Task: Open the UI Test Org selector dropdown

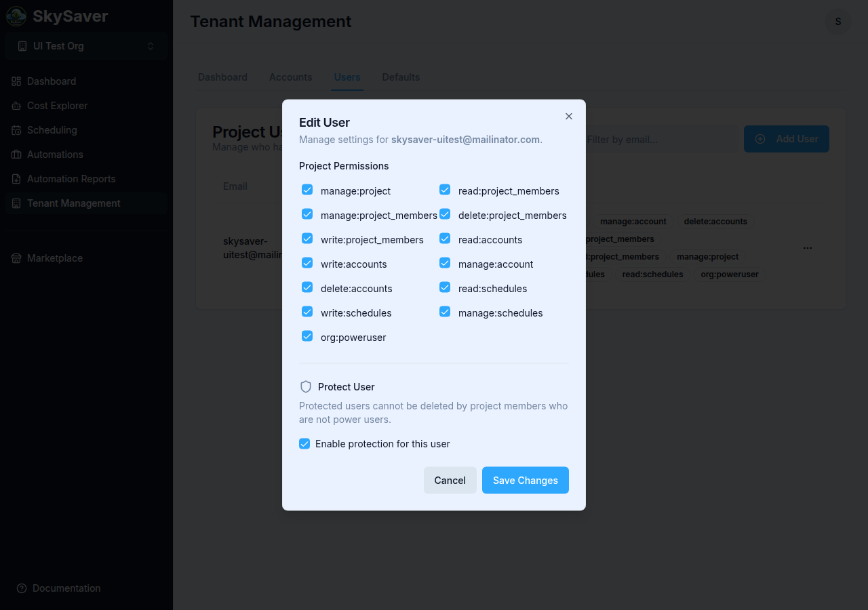Action: (x=86, y=46)
